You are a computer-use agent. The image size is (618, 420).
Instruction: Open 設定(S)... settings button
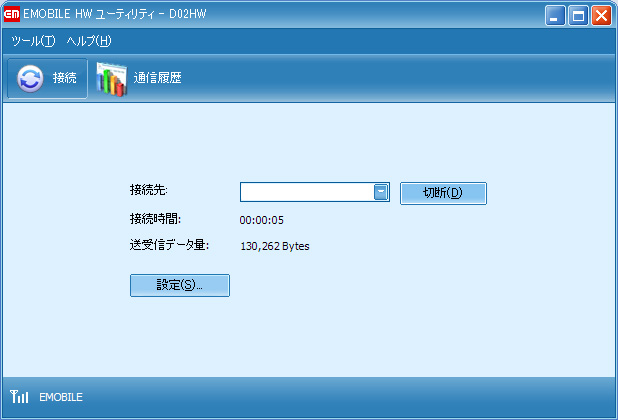point(180,285)
